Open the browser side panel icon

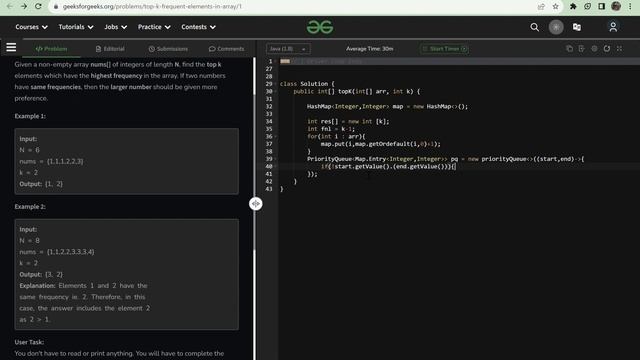click(x=602, y=7)
